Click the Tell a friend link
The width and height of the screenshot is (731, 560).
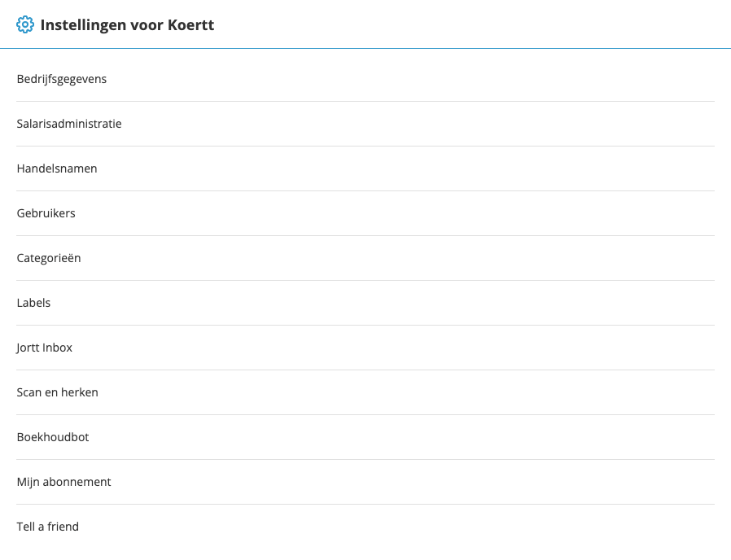[x=48, y=527]
